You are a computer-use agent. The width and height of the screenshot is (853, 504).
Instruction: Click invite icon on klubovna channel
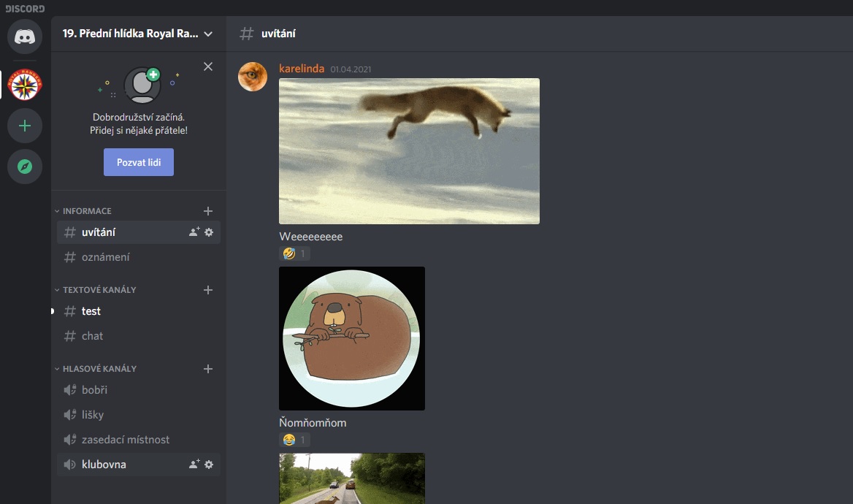click(194, 465)
